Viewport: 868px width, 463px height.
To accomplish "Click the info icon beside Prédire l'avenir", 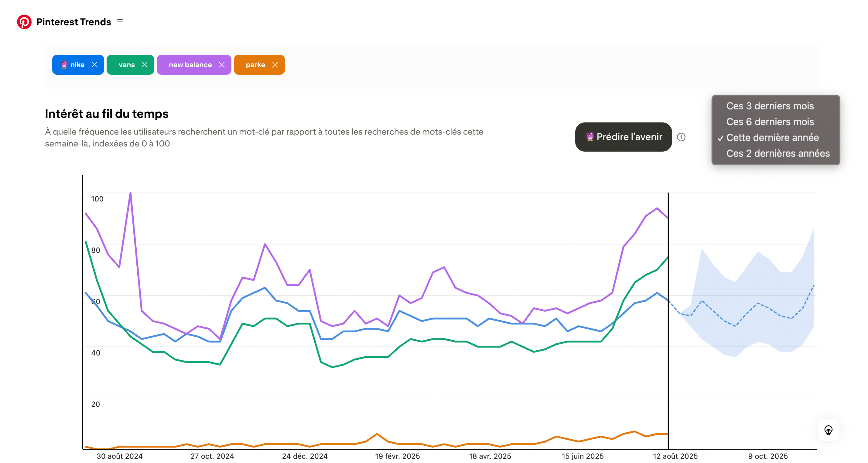I will (681, 137).
